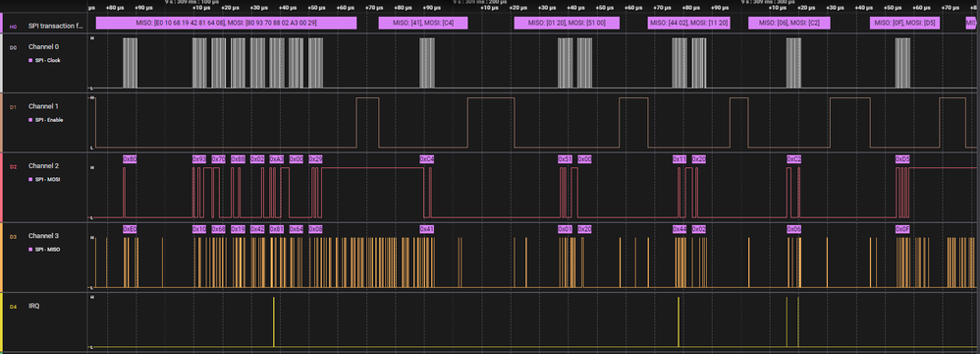Click the purple square beside 'SPI - Enable'
Image resolution: width=980 pixels, height=354 pixels.
point(30,119)
